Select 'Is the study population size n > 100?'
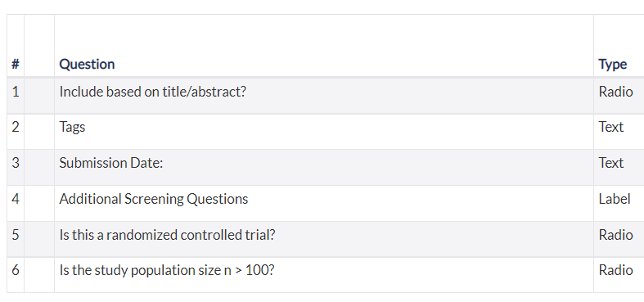Viewport: 644px width, 302px height. tap(166, 270)
